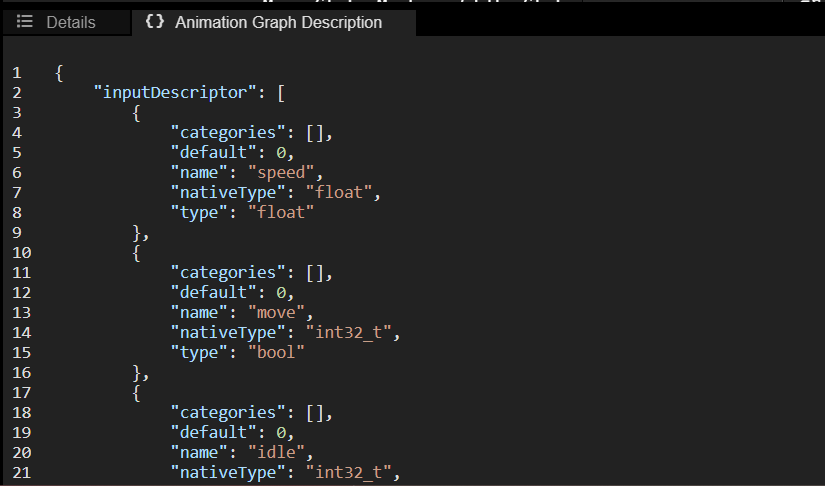Click the "bool" type value on line 15
Image resolution: width=825 pixels, height=486 pixels.
pos(276,352)
